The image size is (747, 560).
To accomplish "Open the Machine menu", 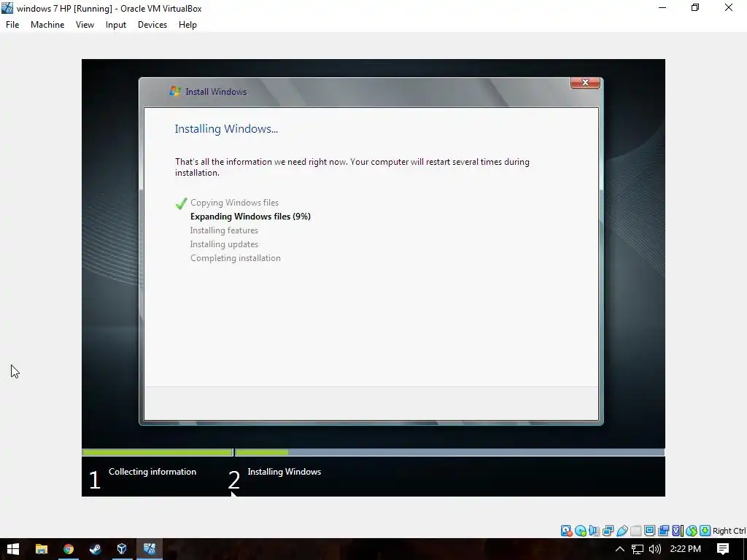I will point(47,25).
